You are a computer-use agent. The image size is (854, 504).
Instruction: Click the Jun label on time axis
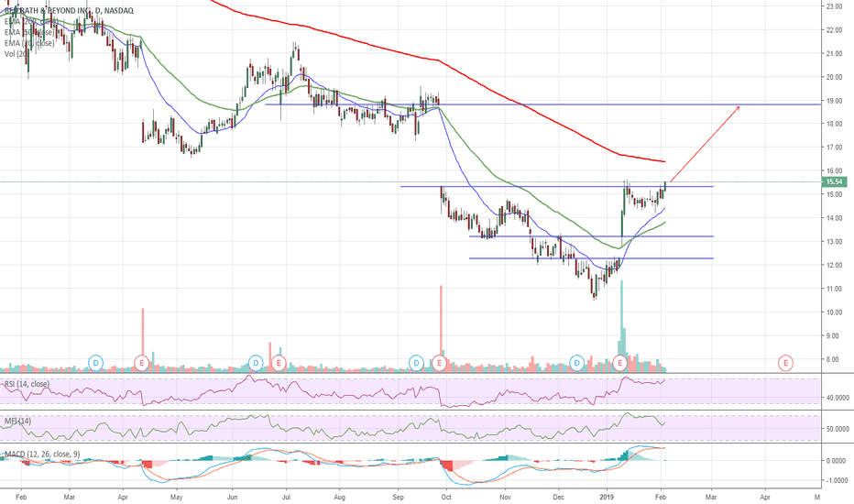pos(232,497)
